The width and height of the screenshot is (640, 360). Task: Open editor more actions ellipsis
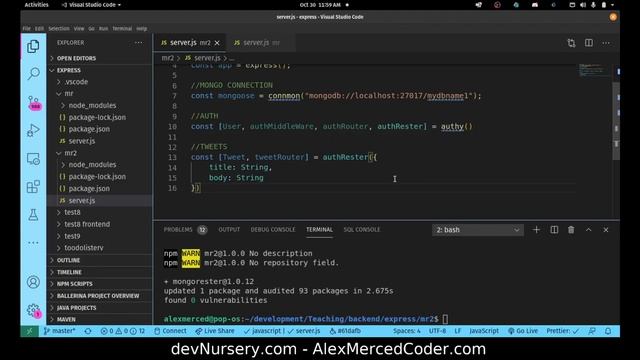click(606, 43)
